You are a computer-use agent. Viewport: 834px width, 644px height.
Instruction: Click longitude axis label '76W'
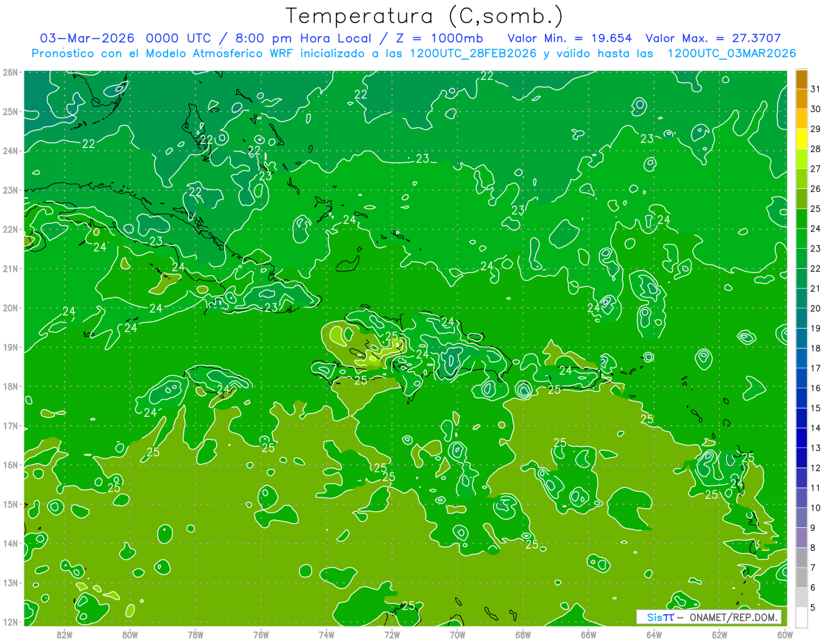pos(261,634)
